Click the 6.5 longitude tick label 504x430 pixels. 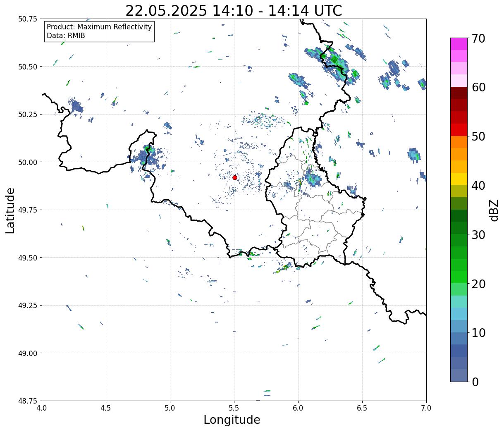[362, 408]
